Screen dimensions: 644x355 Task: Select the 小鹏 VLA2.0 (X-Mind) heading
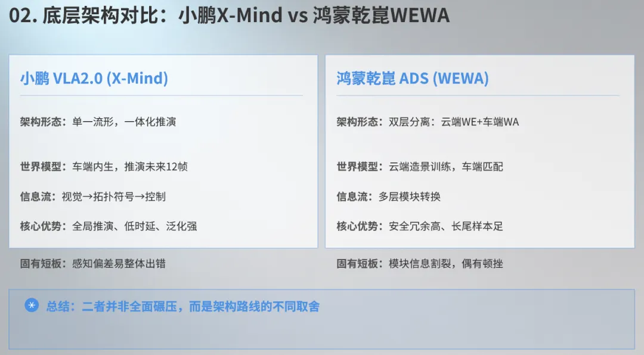point(94,78)
